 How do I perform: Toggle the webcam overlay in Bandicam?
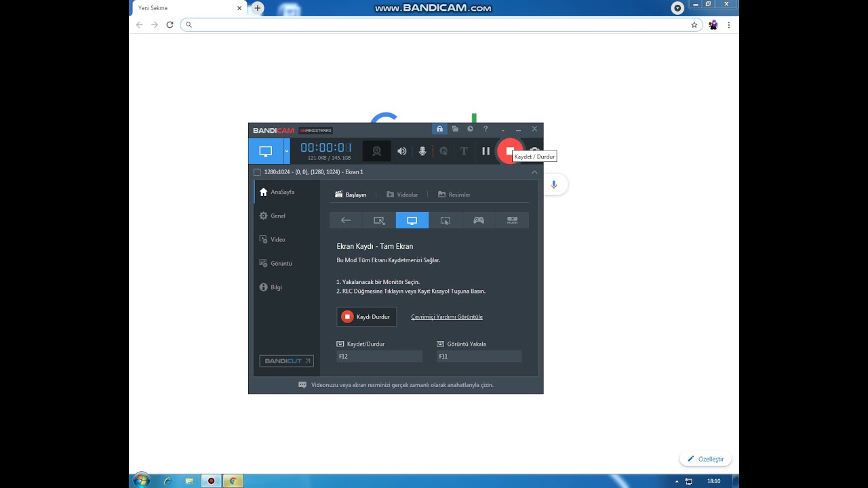point(376,151)
